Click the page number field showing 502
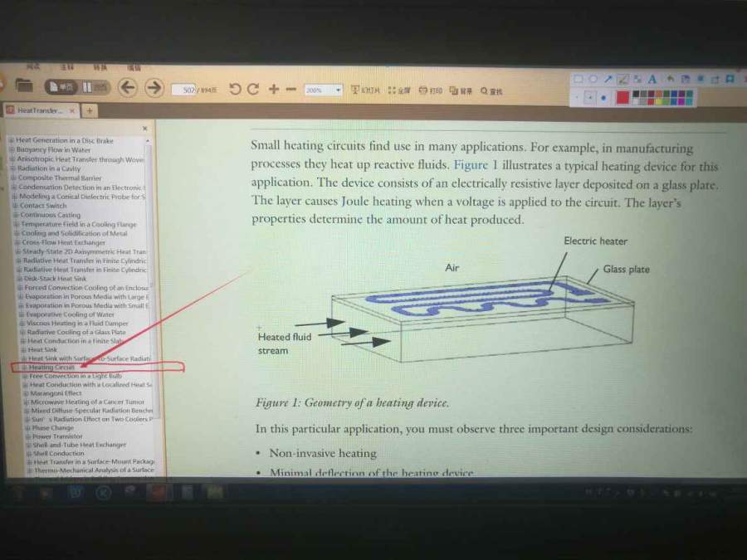The height and width of the screenshot is (560, 747). [x=184, y=90]
